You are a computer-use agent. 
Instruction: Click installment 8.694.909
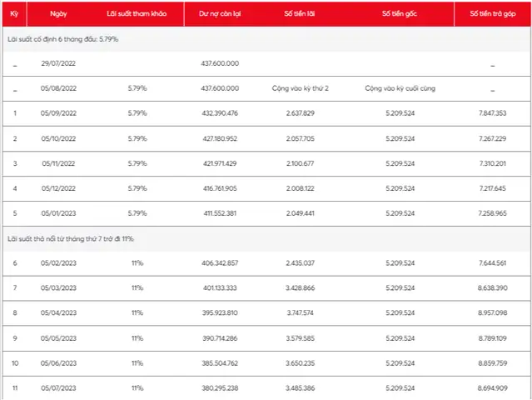(493, 387)
